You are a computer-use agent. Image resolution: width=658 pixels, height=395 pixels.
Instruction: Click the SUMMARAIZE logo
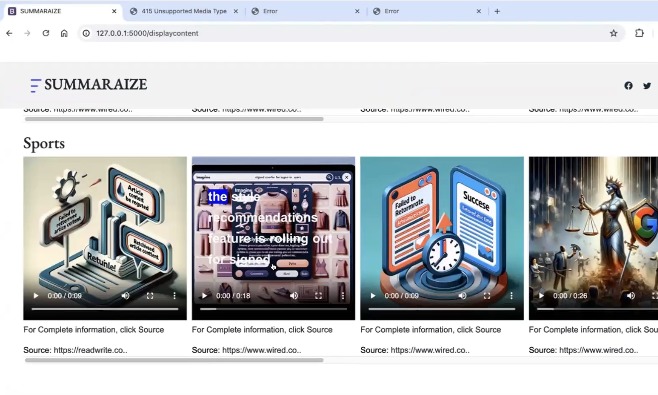[x=89, y=85]
